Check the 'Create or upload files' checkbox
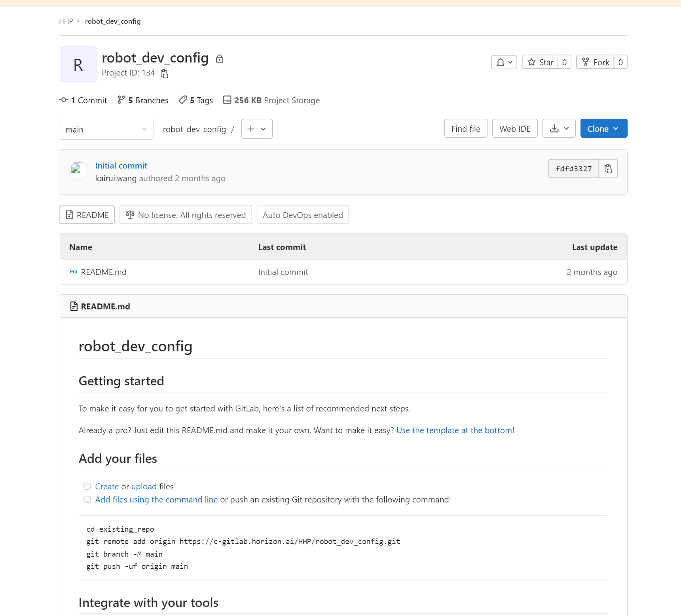This screenshot has width=681, height=616. point(87,486)
